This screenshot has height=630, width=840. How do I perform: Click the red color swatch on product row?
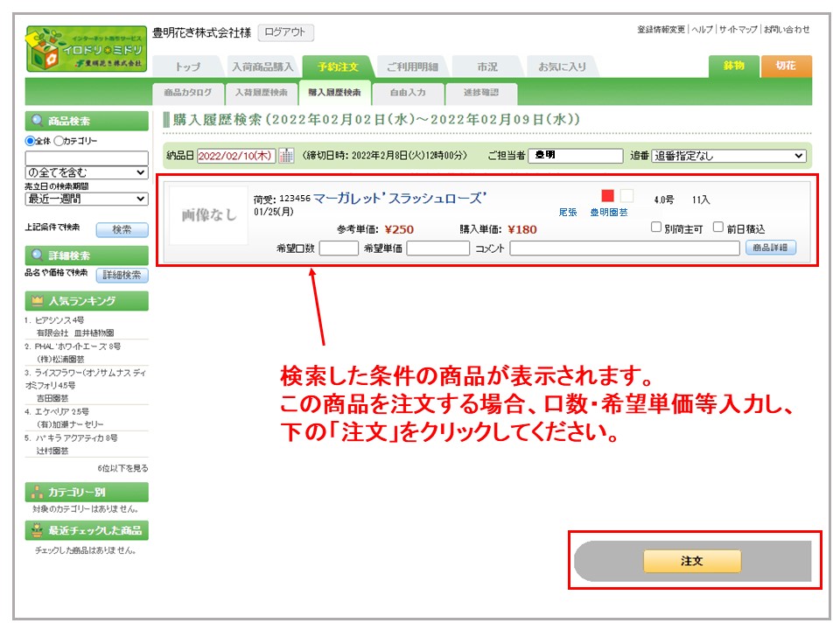[608, 196]
